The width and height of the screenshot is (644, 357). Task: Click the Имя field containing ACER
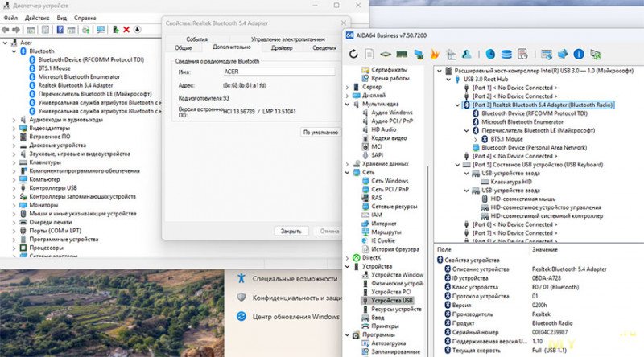279,72
